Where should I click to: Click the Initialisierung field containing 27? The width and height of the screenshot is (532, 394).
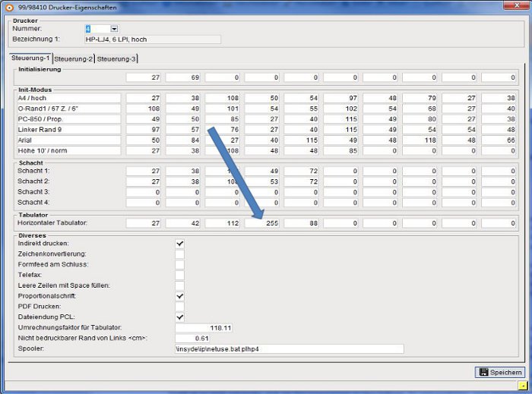144,77
